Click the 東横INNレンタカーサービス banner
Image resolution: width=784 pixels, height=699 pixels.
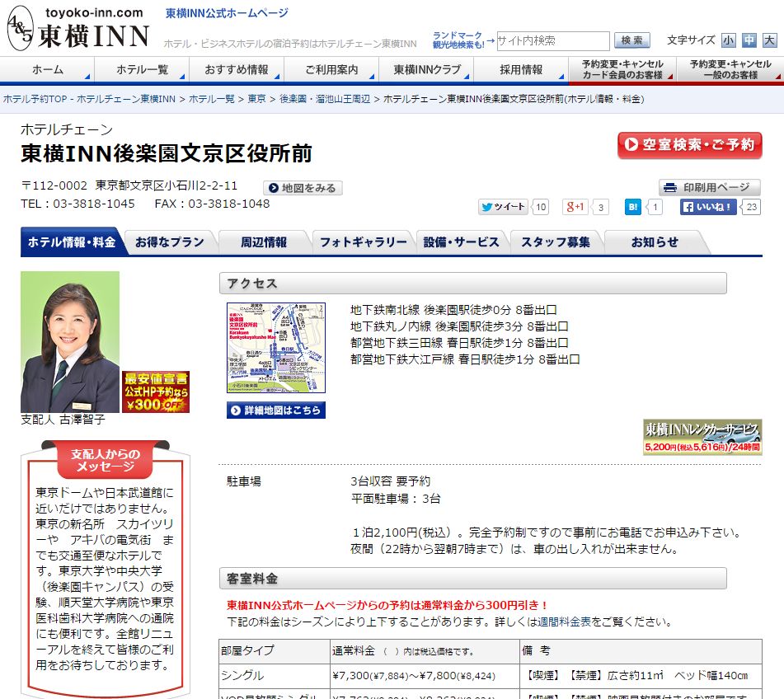702,437
